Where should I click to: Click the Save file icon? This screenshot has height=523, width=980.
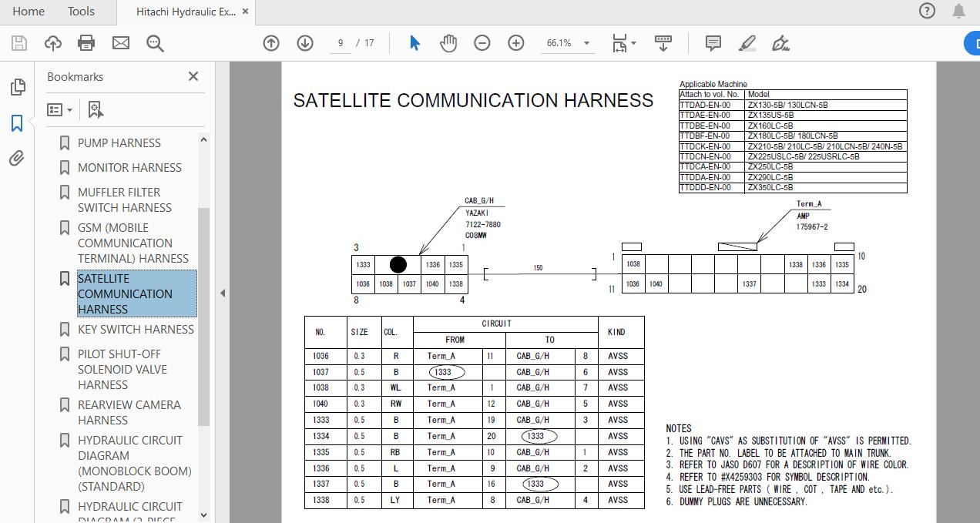pos(19,43)
